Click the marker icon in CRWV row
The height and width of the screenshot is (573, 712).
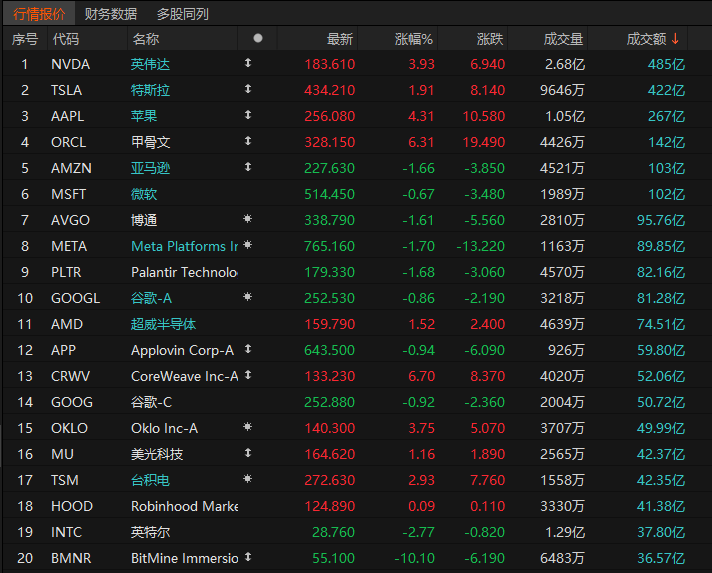(x=248, y=375)
